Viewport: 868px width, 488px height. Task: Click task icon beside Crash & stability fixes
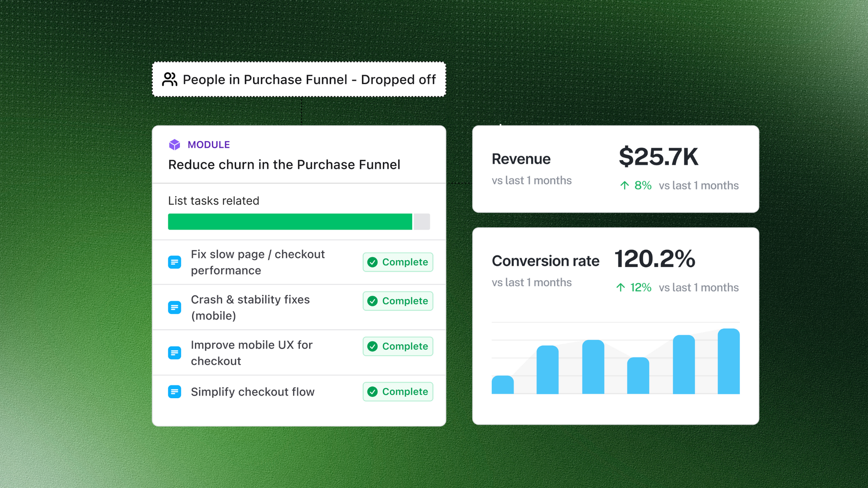click(174, 308)
